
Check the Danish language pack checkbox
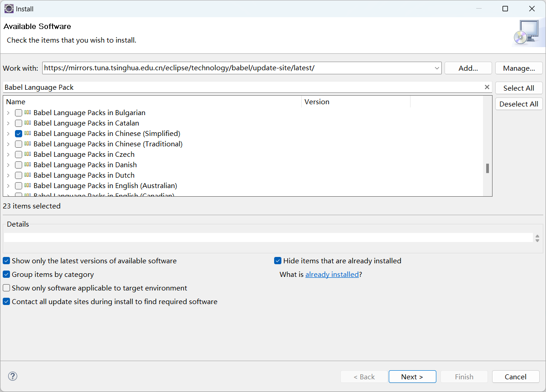[x=19, y=165]
